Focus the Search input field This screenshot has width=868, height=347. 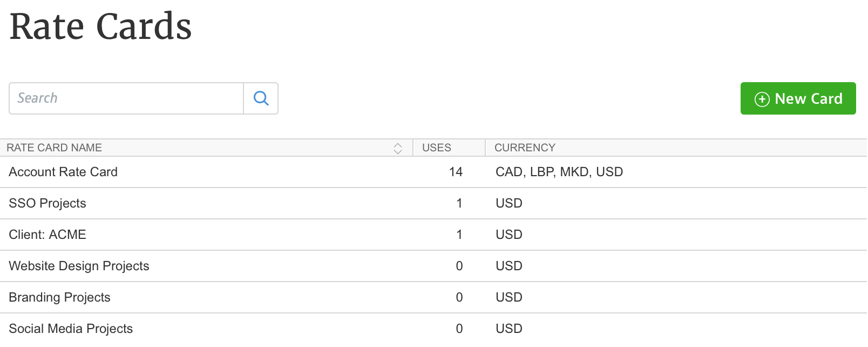point(126,98)
